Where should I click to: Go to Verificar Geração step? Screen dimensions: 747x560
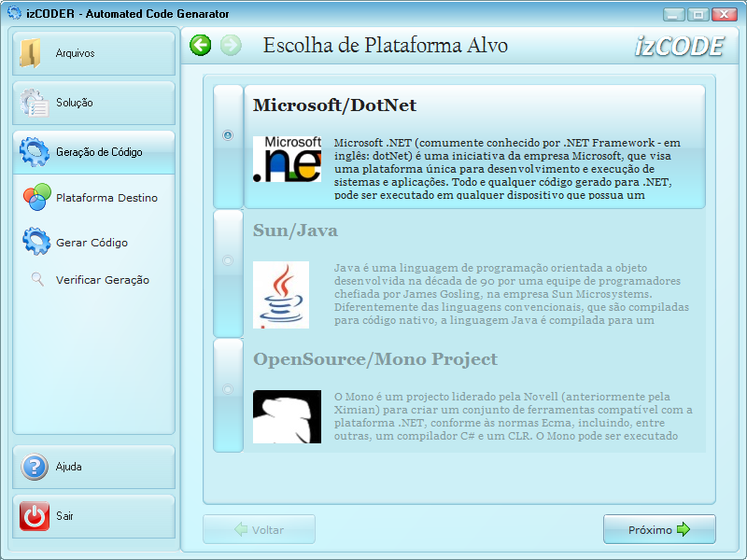[x=103, y=280]
